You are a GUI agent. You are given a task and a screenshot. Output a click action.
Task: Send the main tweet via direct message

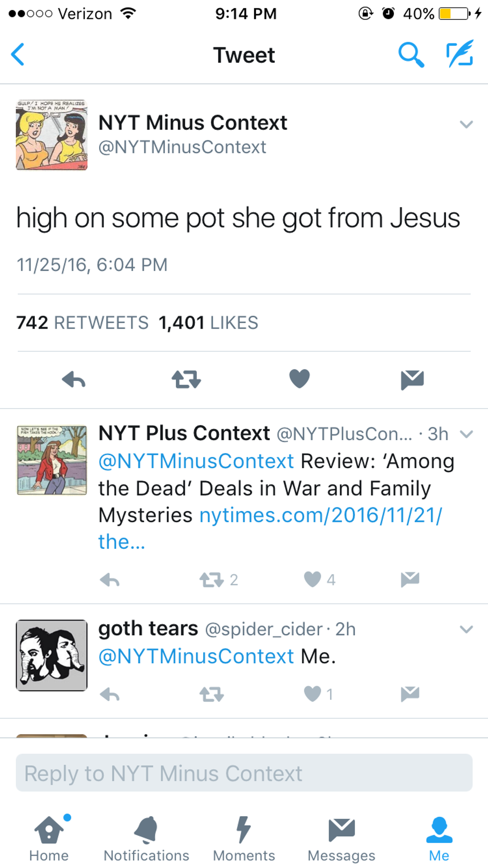tap(412, 379)
